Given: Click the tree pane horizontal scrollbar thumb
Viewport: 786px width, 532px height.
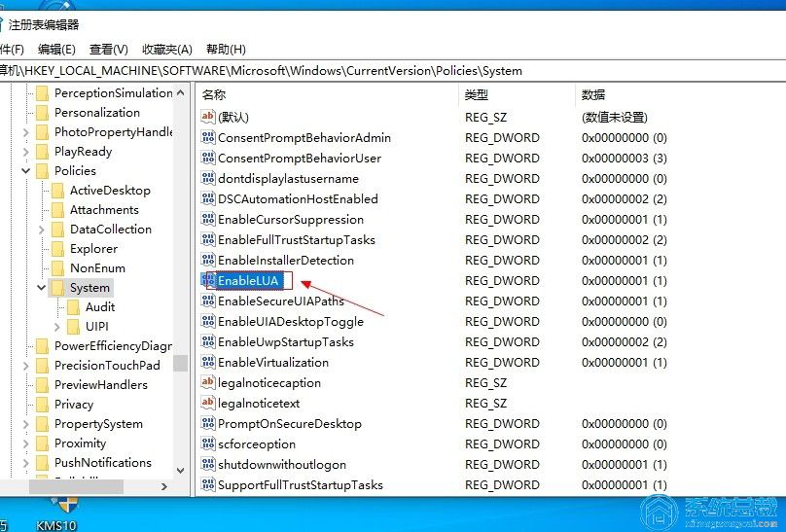Looking at the screenshot, I should 76,486.
